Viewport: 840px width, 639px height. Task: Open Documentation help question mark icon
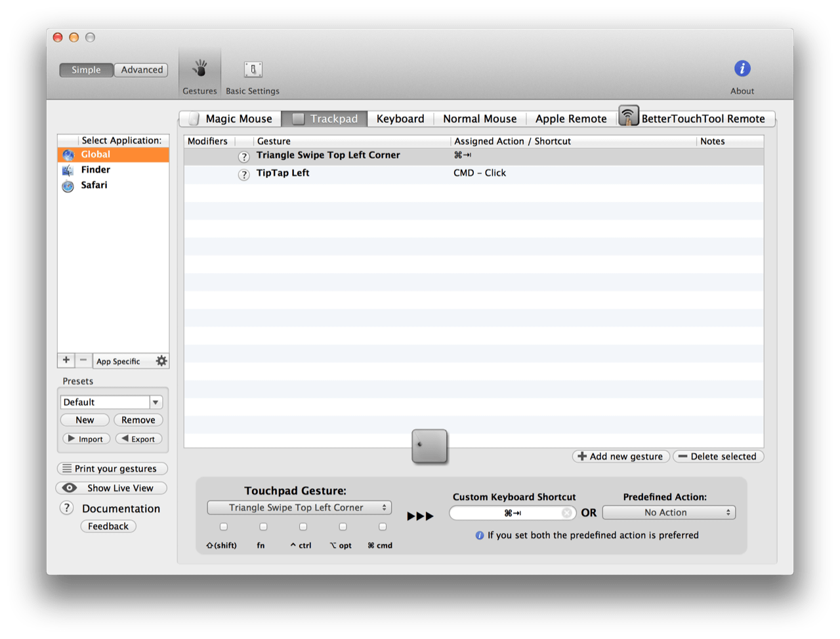pos(66,508)
